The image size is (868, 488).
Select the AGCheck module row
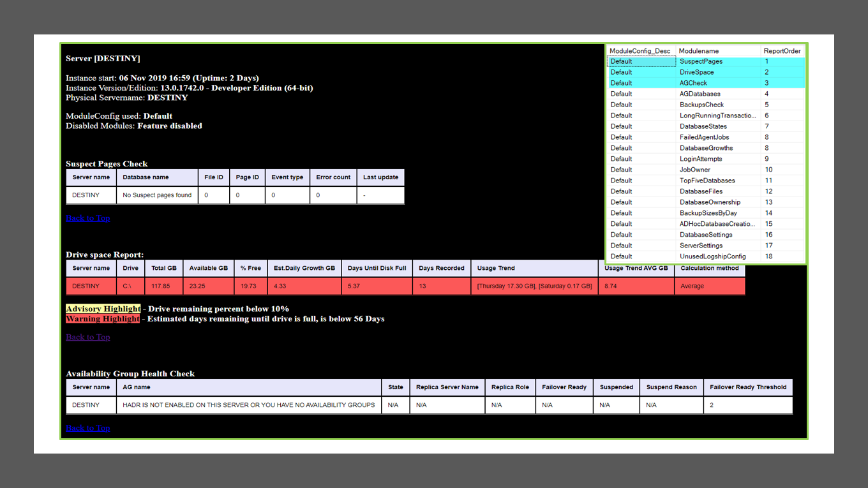(x=693, y=83)
